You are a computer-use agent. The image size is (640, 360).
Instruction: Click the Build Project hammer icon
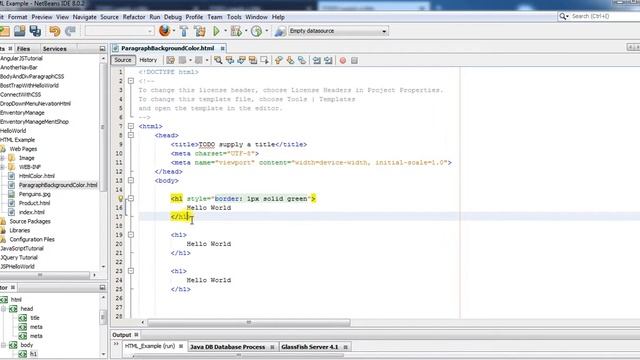(184, 31)
